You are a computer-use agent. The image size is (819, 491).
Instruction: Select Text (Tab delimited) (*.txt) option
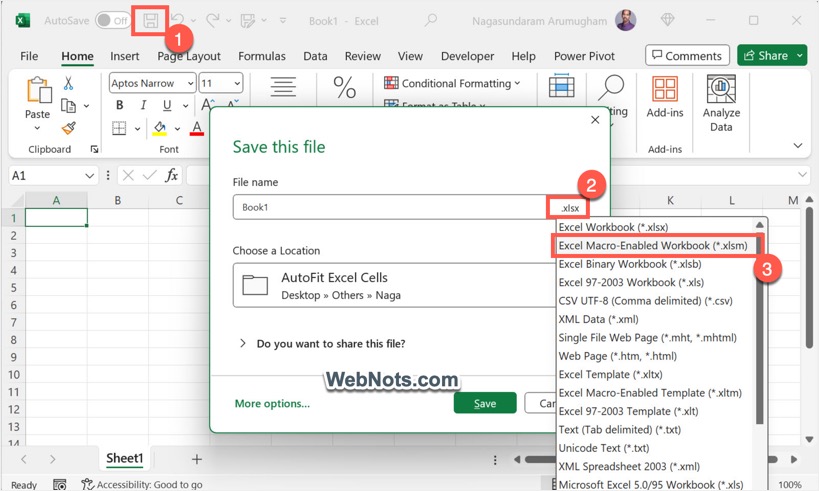coord(619,430)
